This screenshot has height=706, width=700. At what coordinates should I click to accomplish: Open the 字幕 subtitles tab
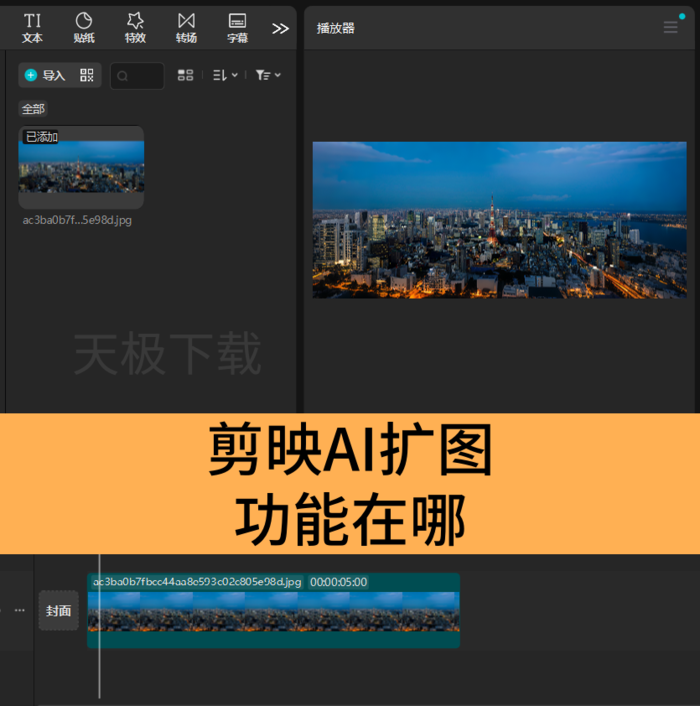pos(237,28)
